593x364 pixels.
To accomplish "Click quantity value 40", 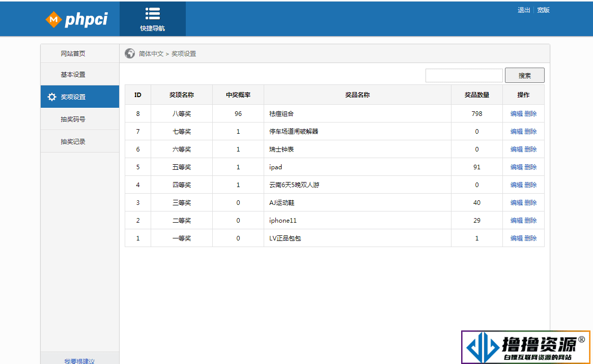I will (477, 203).
